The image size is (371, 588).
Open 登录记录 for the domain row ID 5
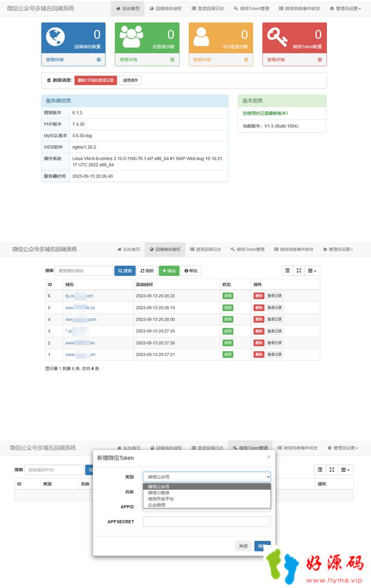(275, 308)
